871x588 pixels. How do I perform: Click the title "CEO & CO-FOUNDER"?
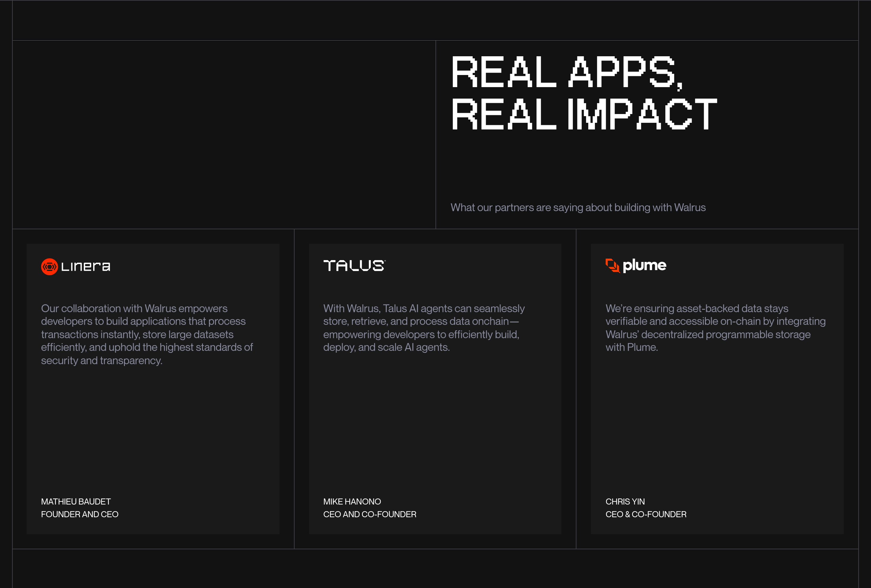tap(646, 514)
